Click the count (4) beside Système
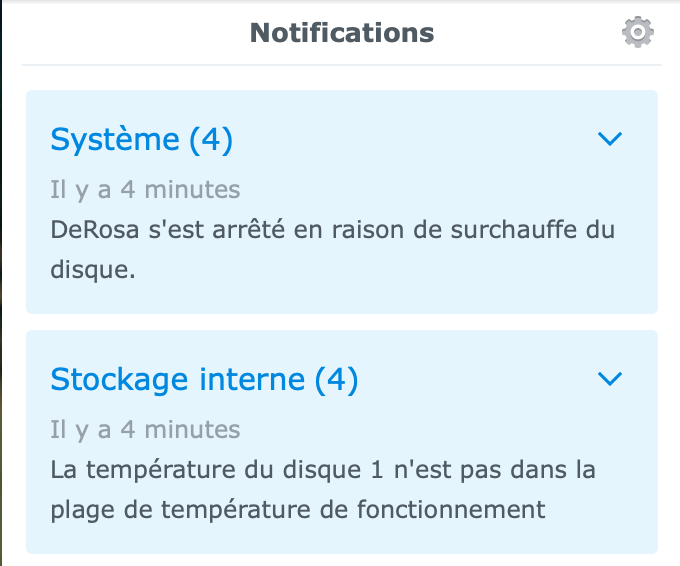This screenshot has width=680, height=566. click(211, 140)
